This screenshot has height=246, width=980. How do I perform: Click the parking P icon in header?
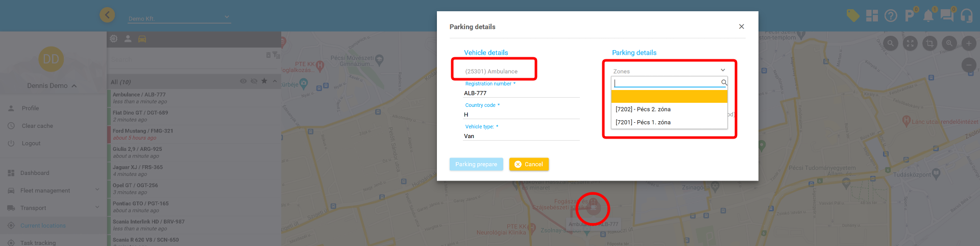tap(909, 16)
